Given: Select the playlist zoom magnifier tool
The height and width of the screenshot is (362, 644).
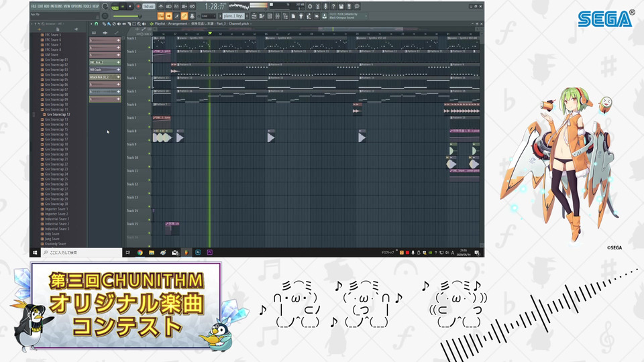Looking at the screenshot, I should (x=139, y=24).
